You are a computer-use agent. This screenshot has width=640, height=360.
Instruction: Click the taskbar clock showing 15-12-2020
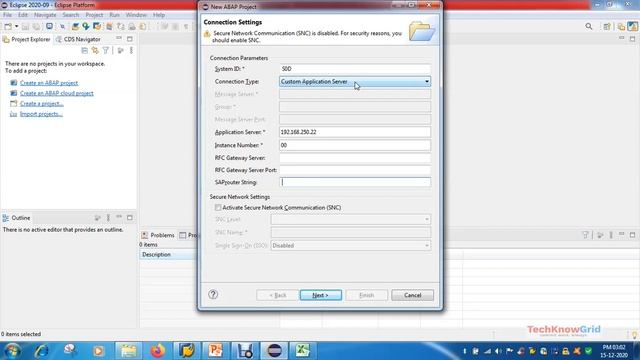pos(614,351)
